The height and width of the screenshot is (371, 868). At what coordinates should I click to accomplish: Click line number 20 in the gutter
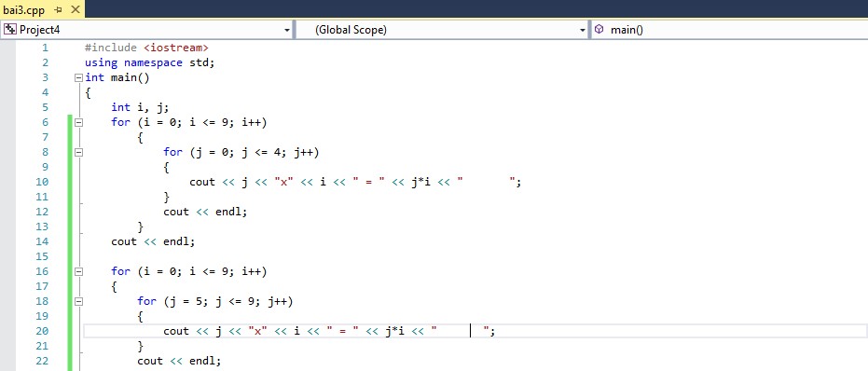pos(42,331)
